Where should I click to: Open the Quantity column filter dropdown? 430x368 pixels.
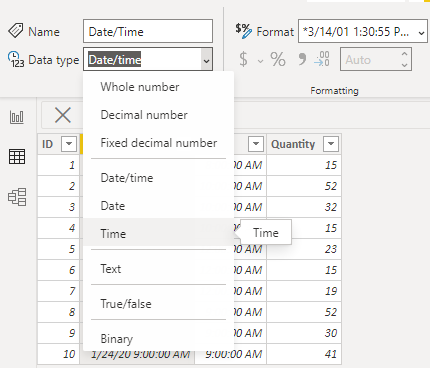[331, 144]
